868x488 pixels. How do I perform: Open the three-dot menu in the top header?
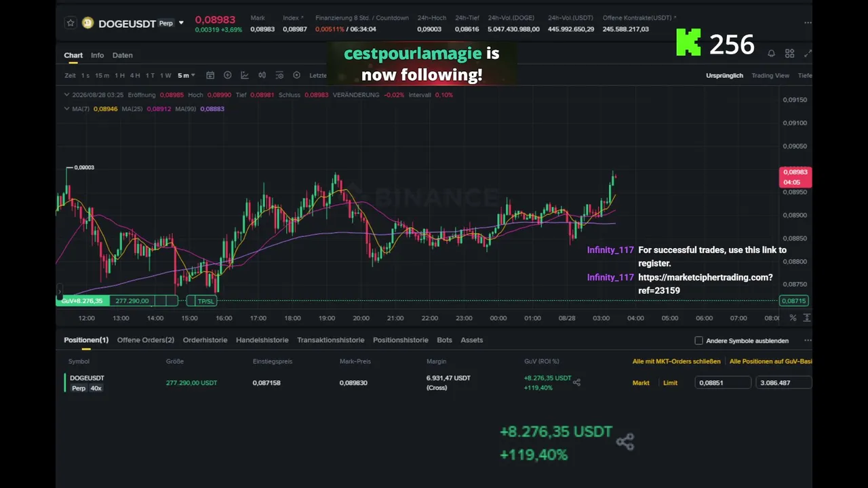(808, 23)
